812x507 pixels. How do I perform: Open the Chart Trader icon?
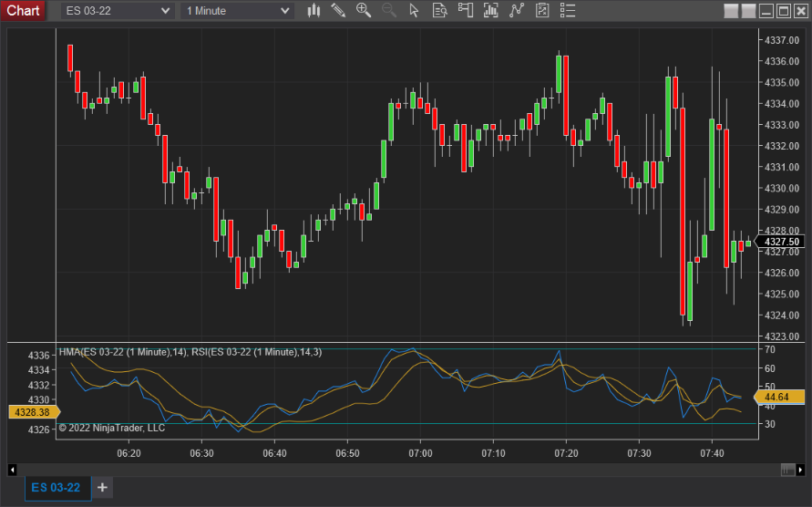[x=466, y=10]
